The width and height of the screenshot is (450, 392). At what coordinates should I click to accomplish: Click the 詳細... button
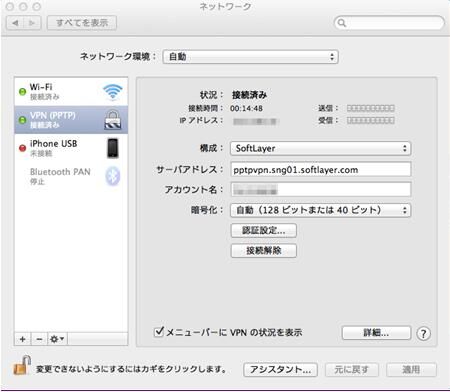click(x=376, y=333)
